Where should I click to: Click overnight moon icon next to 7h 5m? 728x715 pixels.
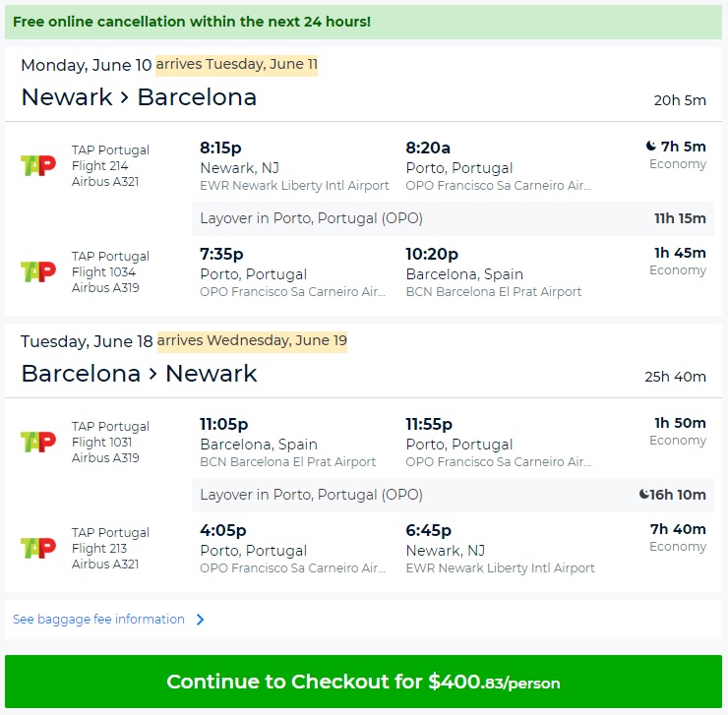(x=650, y=147)
